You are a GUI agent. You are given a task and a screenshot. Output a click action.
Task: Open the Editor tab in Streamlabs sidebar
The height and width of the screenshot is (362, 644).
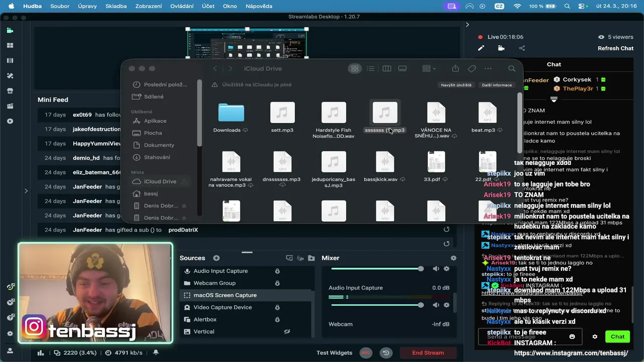click(10, 30)
